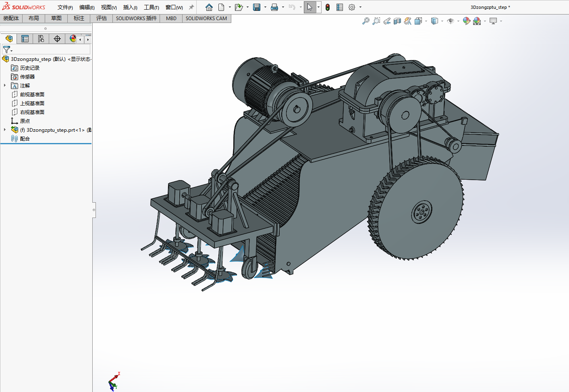Image resolution: width=569 pixels, height=392 pixels.
Task: Click the Apply Scene icon
Action: pyautogui.click(x=477, y=21)
